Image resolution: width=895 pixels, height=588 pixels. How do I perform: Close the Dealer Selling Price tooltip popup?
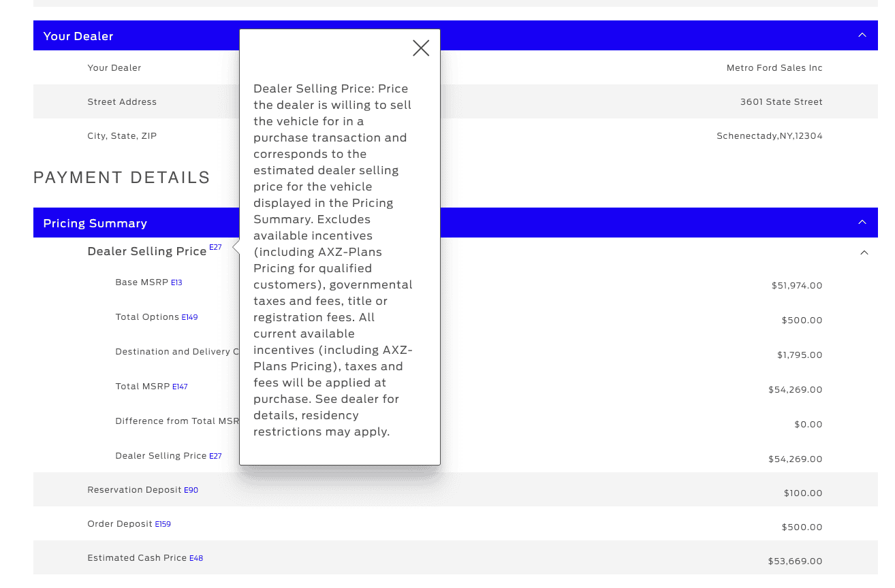421,48
